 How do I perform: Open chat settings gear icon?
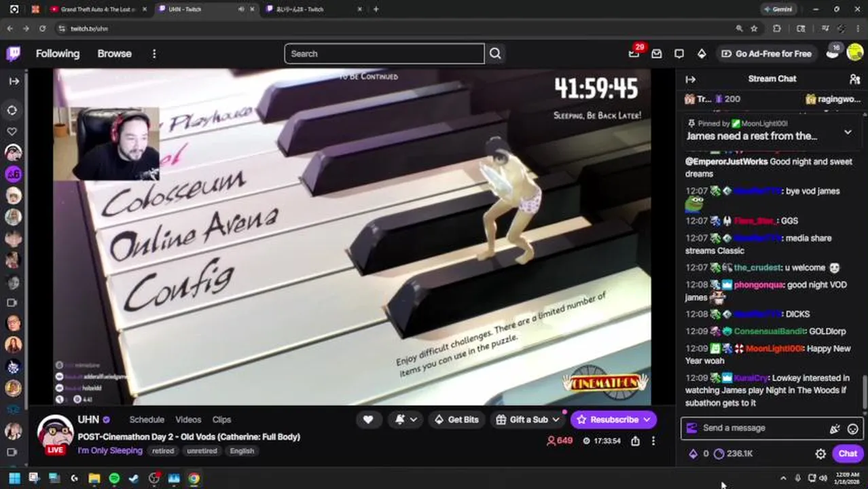coord(820,454)
